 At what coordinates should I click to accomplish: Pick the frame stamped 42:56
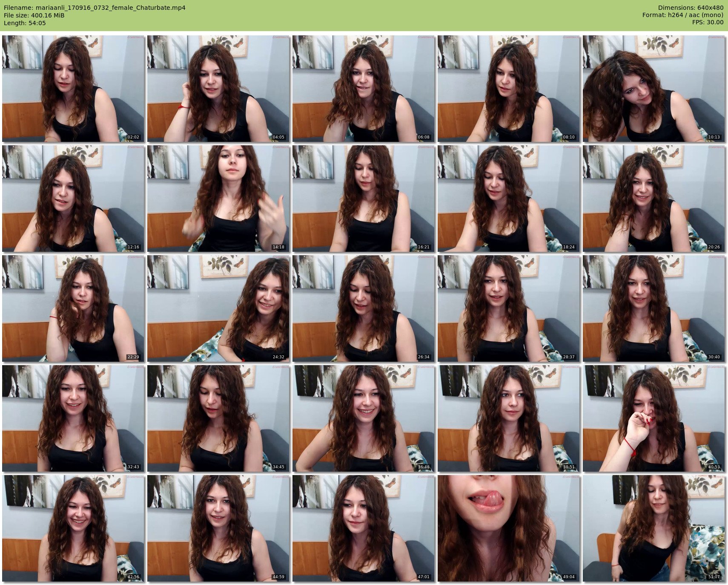point(73,528)
